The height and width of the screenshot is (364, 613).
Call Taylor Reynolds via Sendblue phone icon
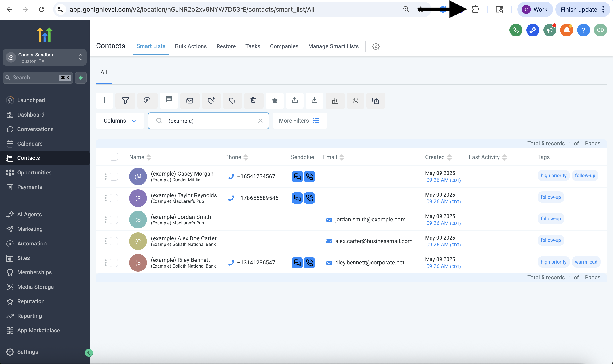(x=309, y=198)
